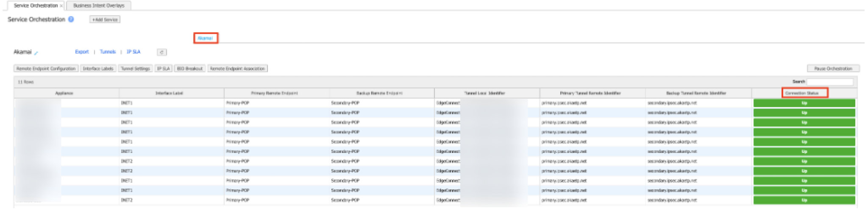
Task: Switch to Business Intent Overlays tab
Action: pos(99,6)
